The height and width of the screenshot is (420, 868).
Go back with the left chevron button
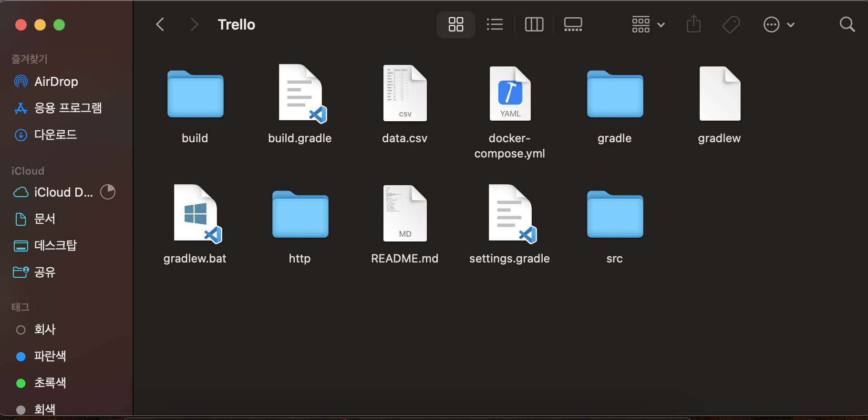[x=160, y=24]
